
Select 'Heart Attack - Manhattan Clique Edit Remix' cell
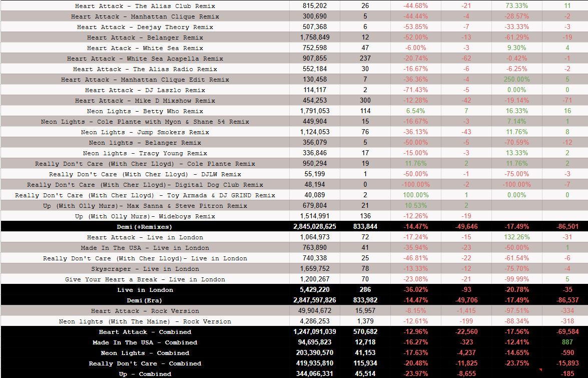[x=145, y=80]
